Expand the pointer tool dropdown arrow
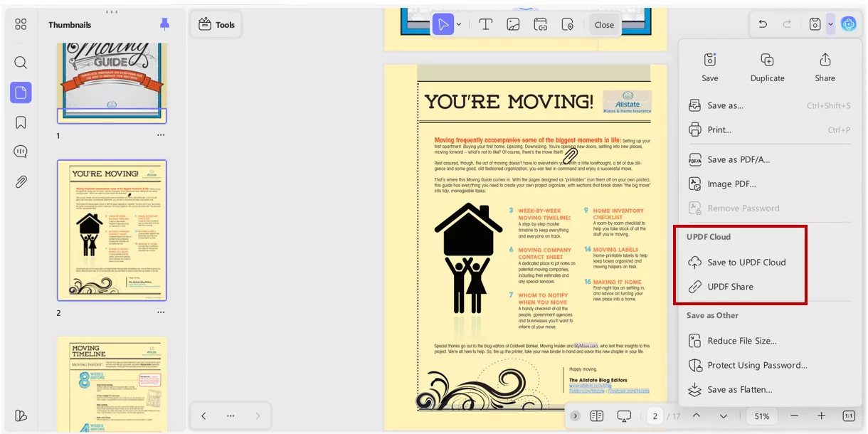Image resolution: width=868 pixels, height=434 pixels. (459, 25)
